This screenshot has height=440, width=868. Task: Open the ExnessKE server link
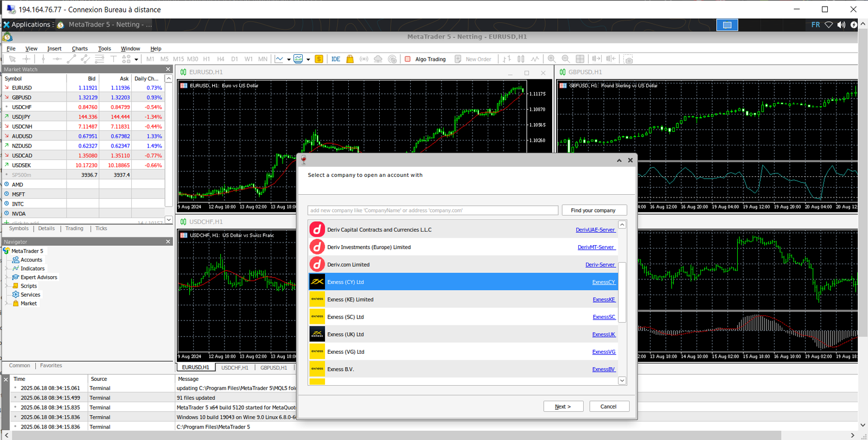604,299
